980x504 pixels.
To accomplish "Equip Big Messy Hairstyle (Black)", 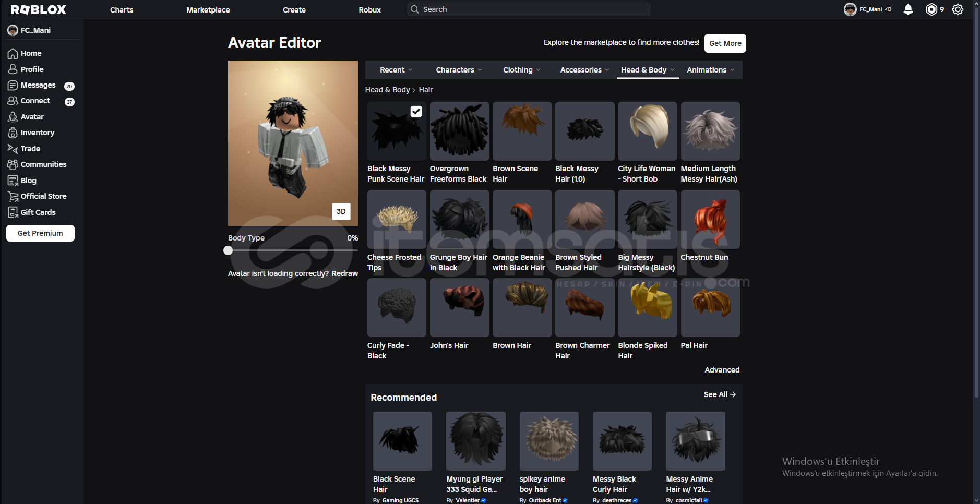I will [648, 219].
